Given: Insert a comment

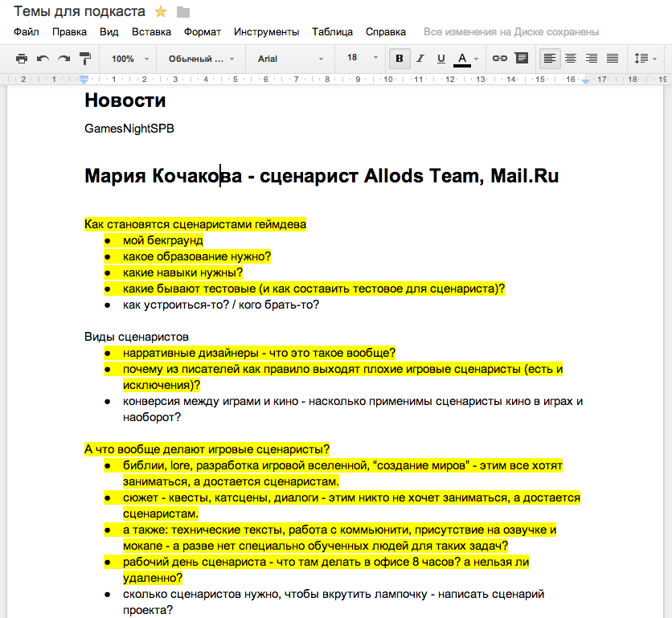Looking at the screenshot, I should tap(521, 58).
